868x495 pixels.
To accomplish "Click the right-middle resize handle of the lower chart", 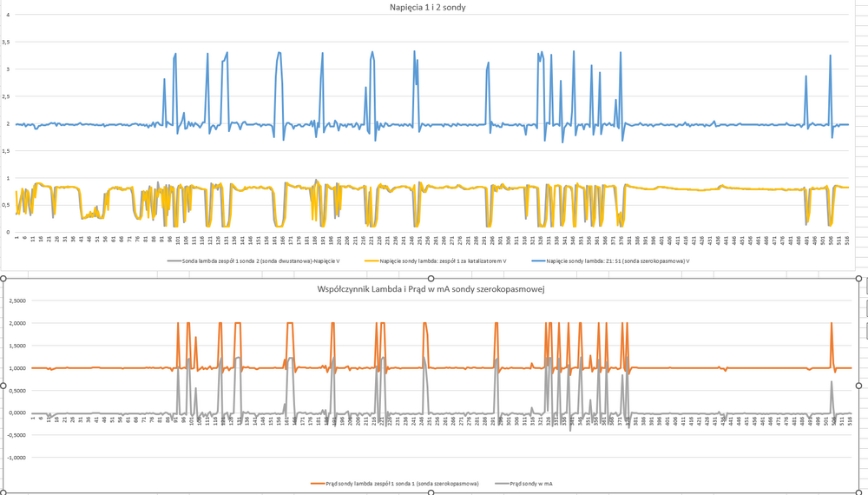I will (x=859, y=386).
